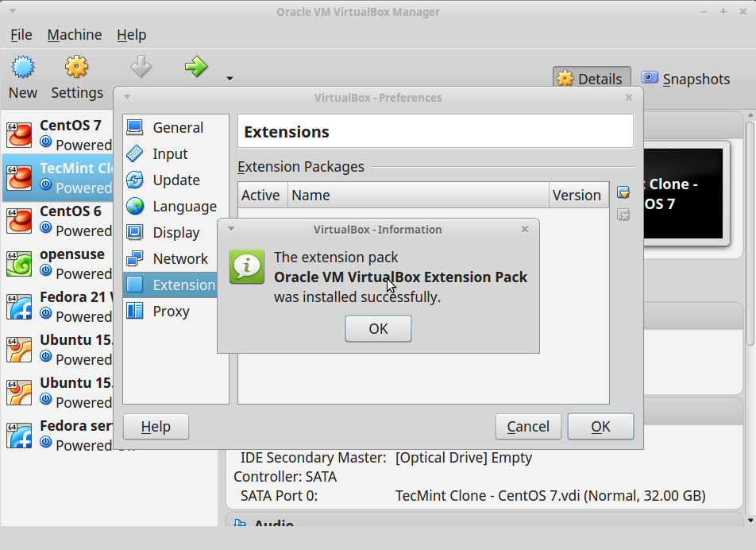This screenshot has height=550, width=756.
Task: Select CentOS 7 name in VM list
Action: (x=71, y=126)
